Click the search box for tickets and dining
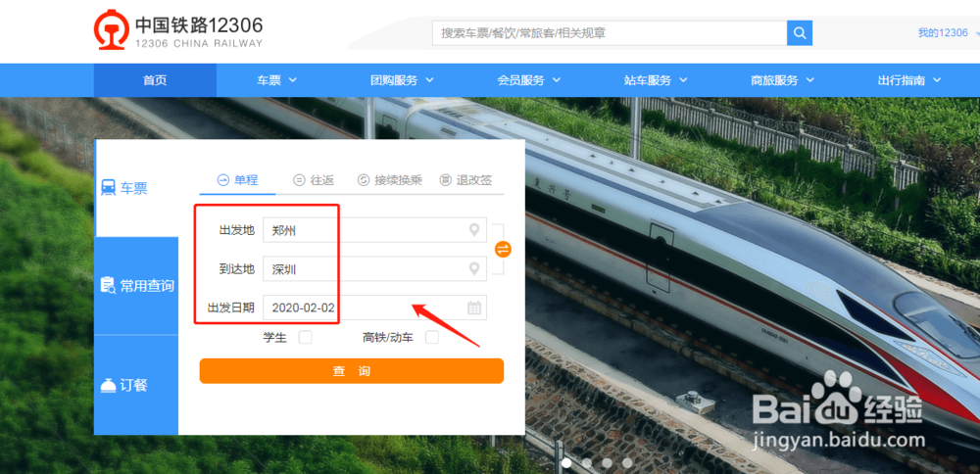980x474 pixels. (610, 33)
